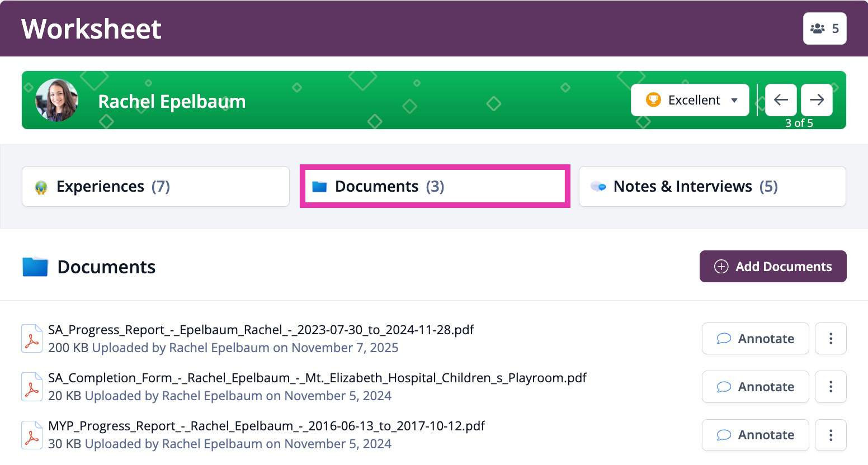Open the SA_Completion_Form Mt. Elizabeth Hospital file name
The height and width of the screenshot is (465, 868).
click(317, 378)
